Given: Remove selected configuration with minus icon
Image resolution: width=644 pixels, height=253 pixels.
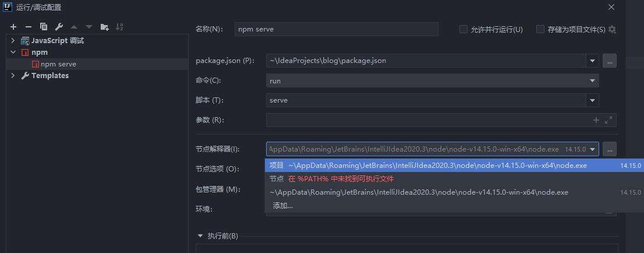Looking at the screenshot, I should pos(29,27).
